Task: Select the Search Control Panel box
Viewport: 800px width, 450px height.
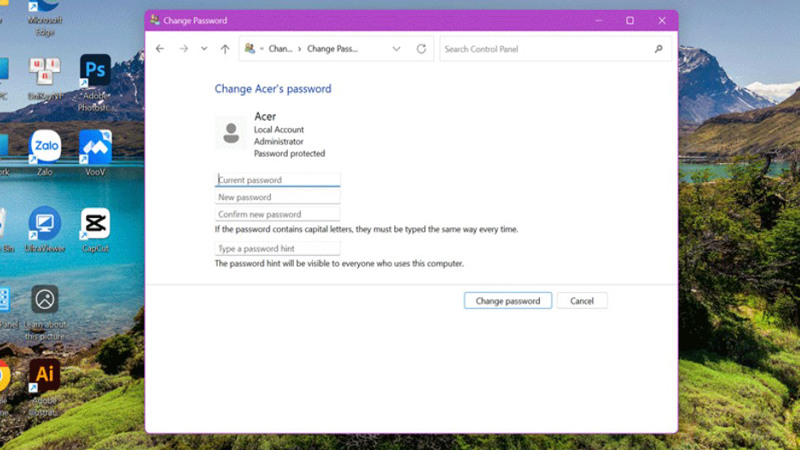Action: tap(545, 49)
